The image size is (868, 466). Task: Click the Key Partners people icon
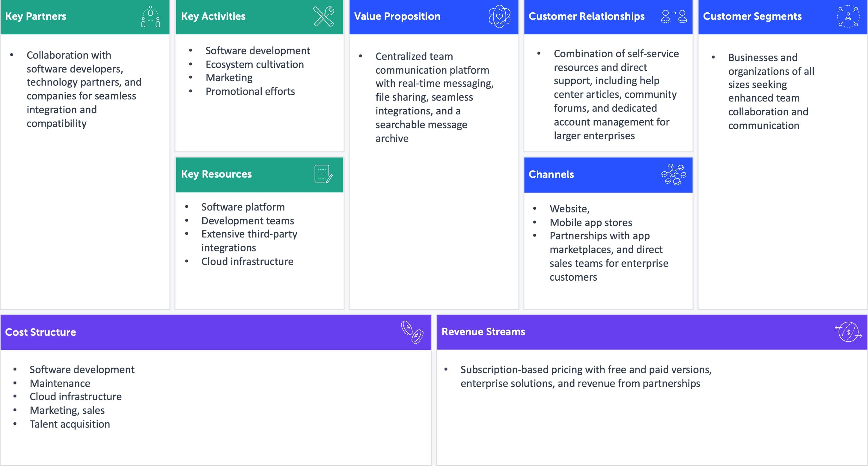pyautogui.click(x=150, y=16)
